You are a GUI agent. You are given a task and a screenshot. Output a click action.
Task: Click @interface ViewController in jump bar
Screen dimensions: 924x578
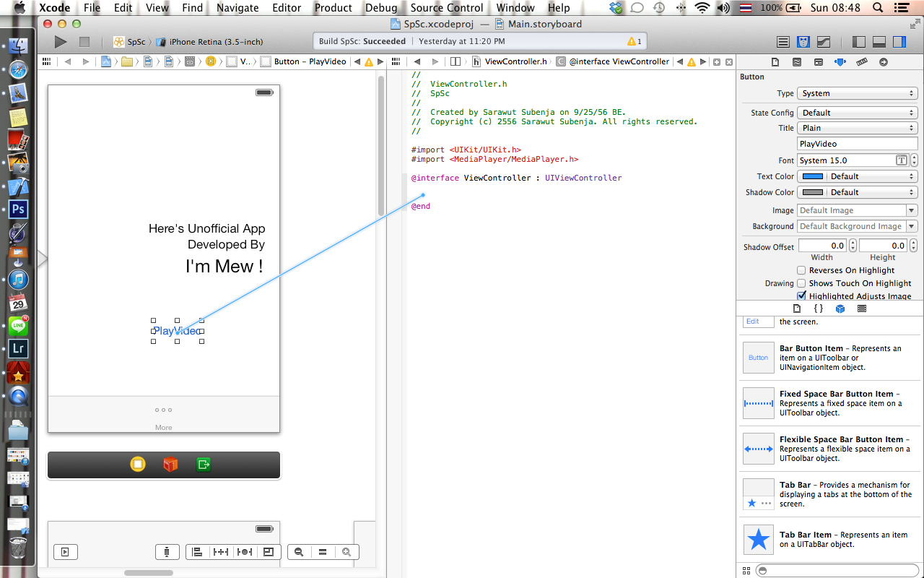click(613, 62)
